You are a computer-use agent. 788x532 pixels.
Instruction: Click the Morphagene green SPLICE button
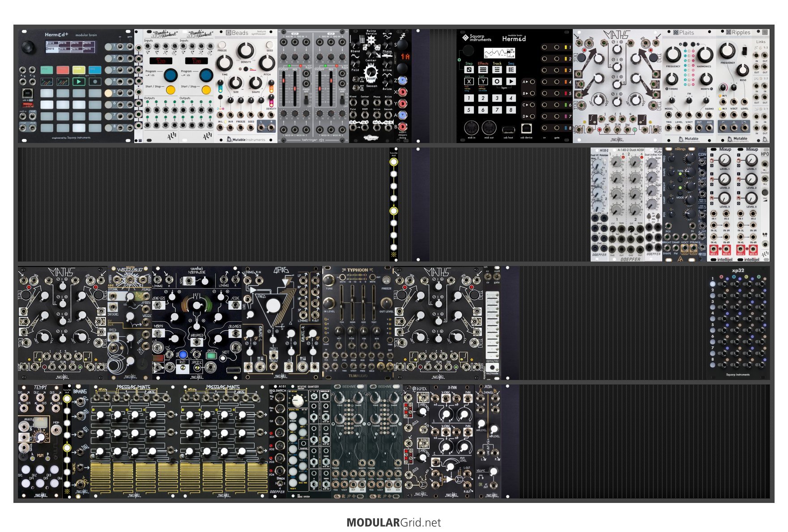tap(212, 356)
